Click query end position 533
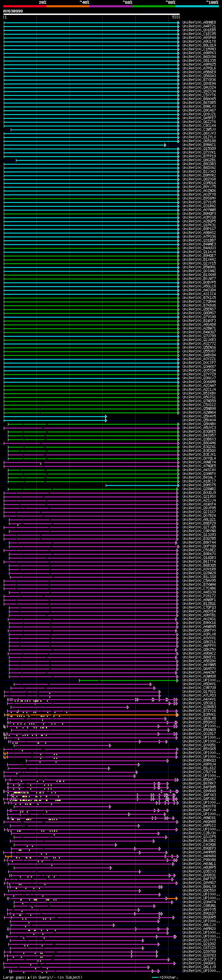This screenshot has height=980, width=222. coord(175,17)
